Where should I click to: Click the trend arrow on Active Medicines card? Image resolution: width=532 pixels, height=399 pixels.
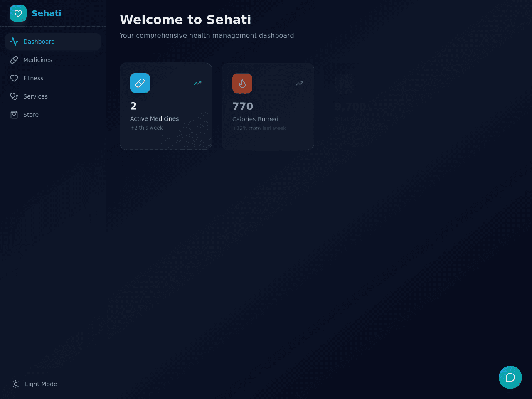[x=197, y=83]
